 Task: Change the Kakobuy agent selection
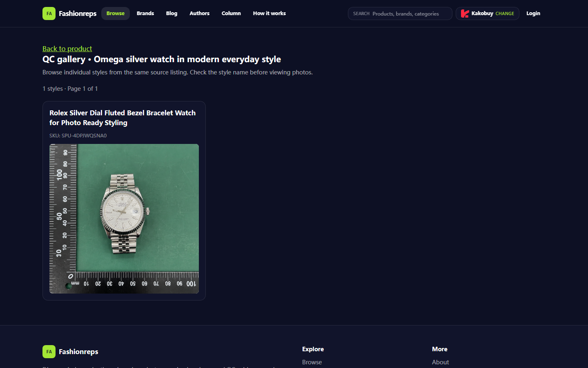coord(488,13)
